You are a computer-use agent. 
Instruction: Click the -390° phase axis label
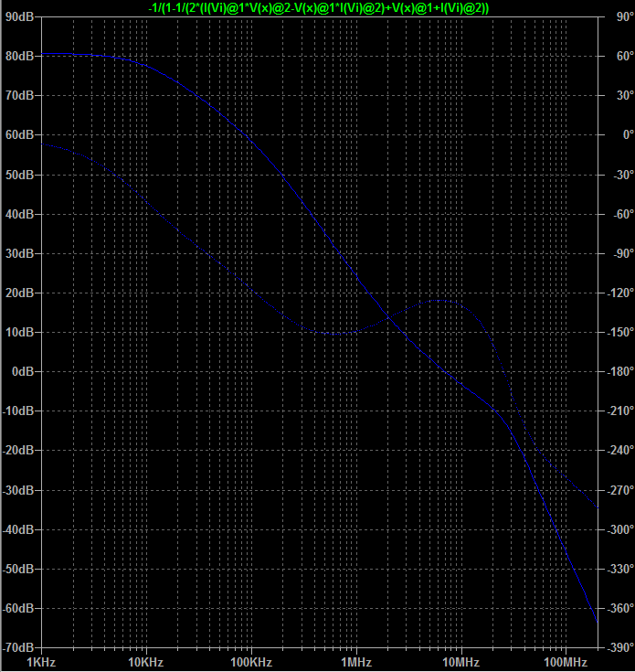click(620, 647)
